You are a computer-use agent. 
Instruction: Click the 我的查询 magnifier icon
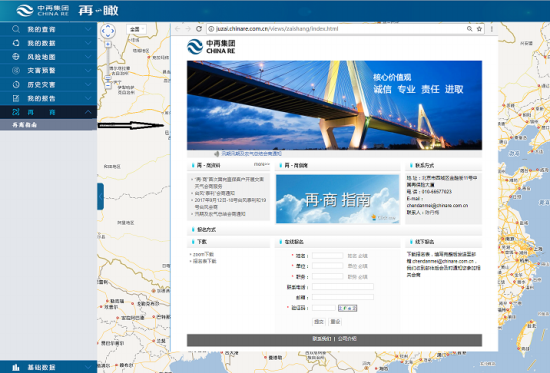(x=16, y=29)
